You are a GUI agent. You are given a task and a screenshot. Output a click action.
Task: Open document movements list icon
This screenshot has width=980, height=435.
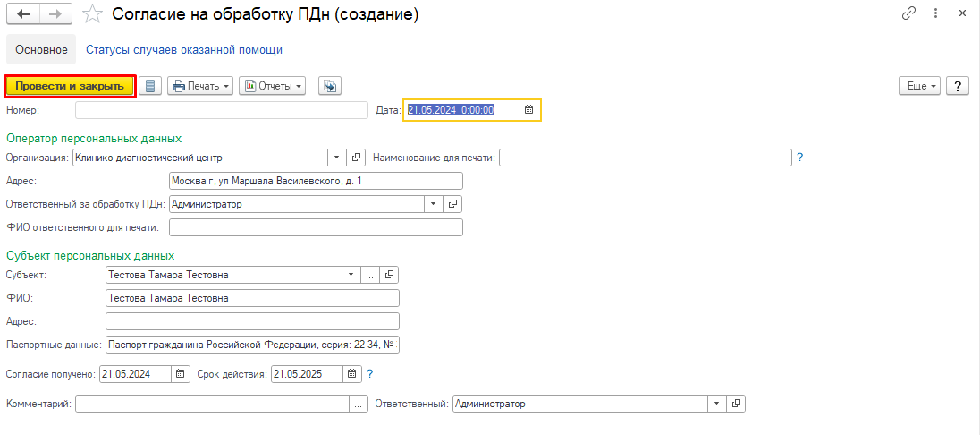tap(150, 86)
